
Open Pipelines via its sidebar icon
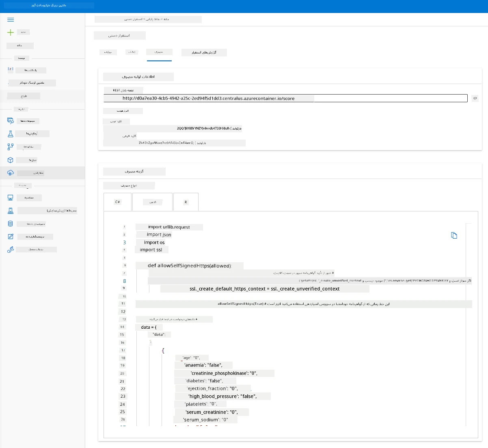pos(11,146)
